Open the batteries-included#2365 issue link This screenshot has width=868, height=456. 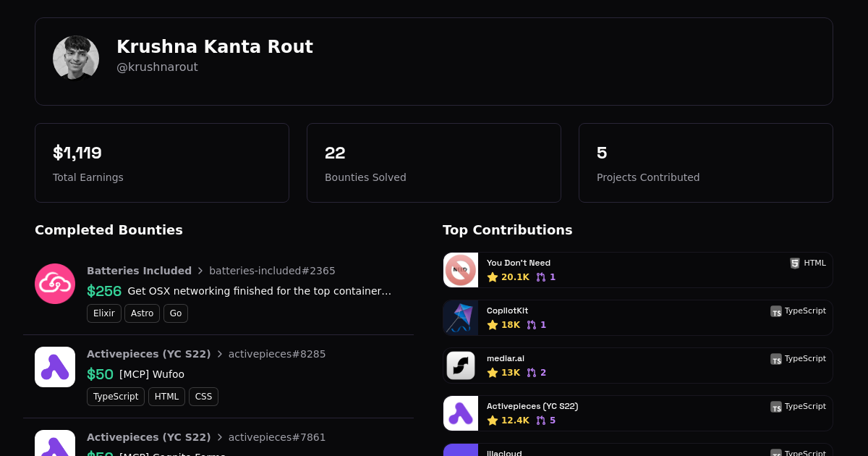272,271
